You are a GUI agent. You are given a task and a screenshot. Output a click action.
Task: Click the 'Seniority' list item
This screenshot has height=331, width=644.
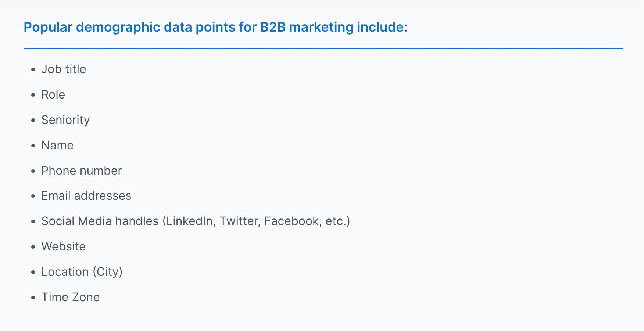pyautogui.click(x=65, y=120)
